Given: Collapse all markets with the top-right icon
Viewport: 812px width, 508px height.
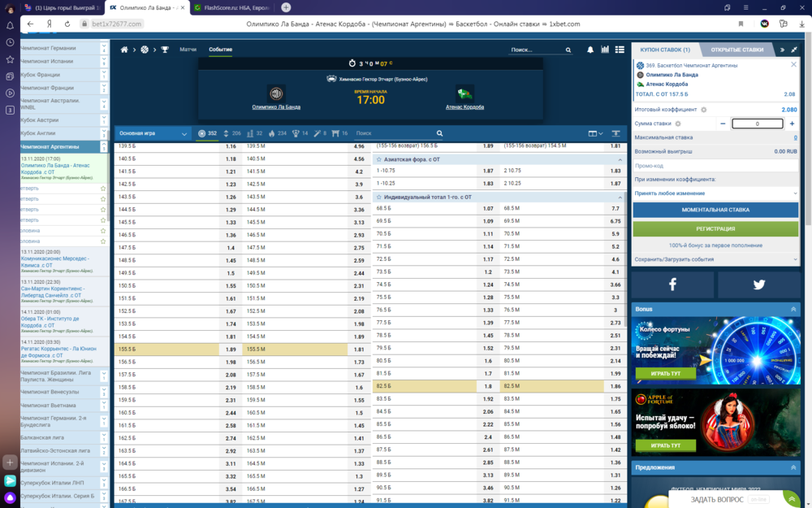Looking at the screenshot, I should coord(615,133).
